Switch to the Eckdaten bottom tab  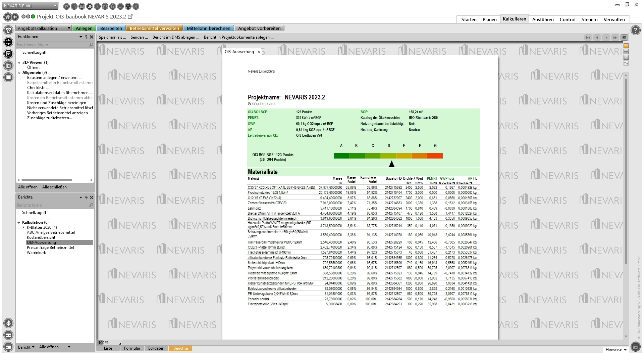[x=156, y=348]
